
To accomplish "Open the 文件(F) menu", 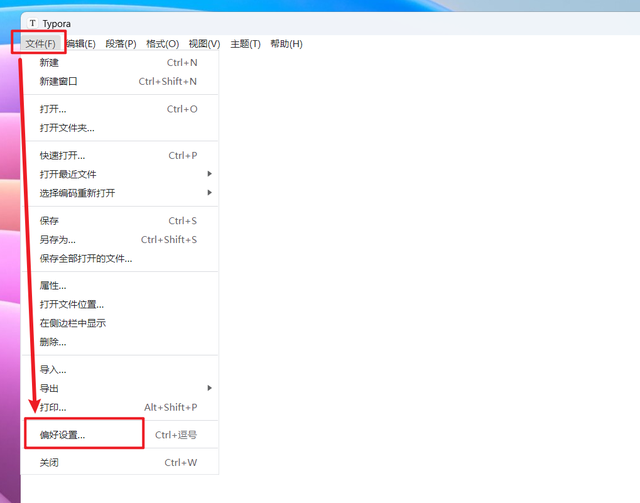I will [x=40, y=44].
